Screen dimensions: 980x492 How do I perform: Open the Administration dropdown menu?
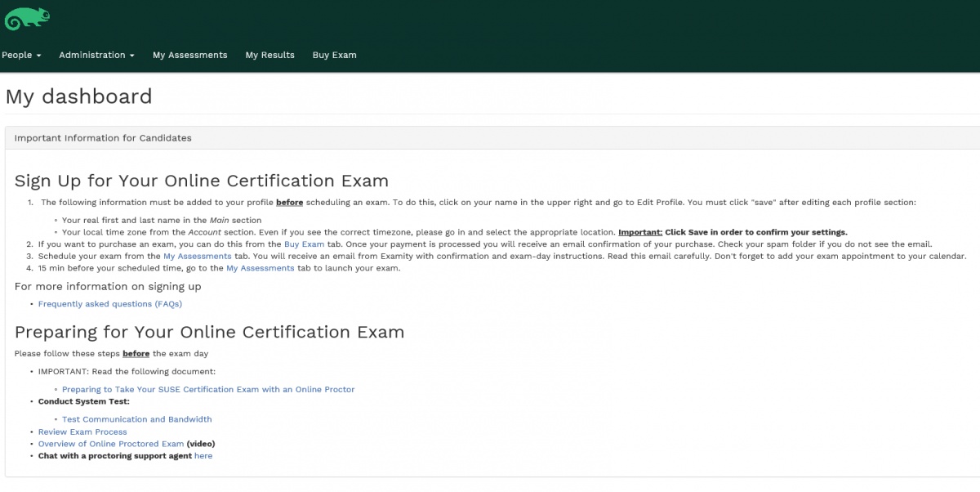96,55
